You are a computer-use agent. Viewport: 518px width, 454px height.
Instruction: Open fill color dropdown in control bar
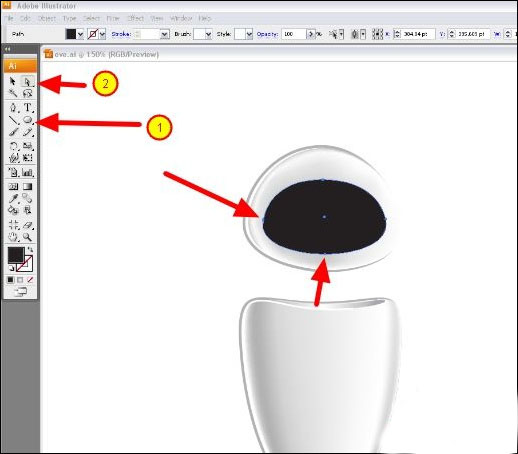(x=80, y=34)
